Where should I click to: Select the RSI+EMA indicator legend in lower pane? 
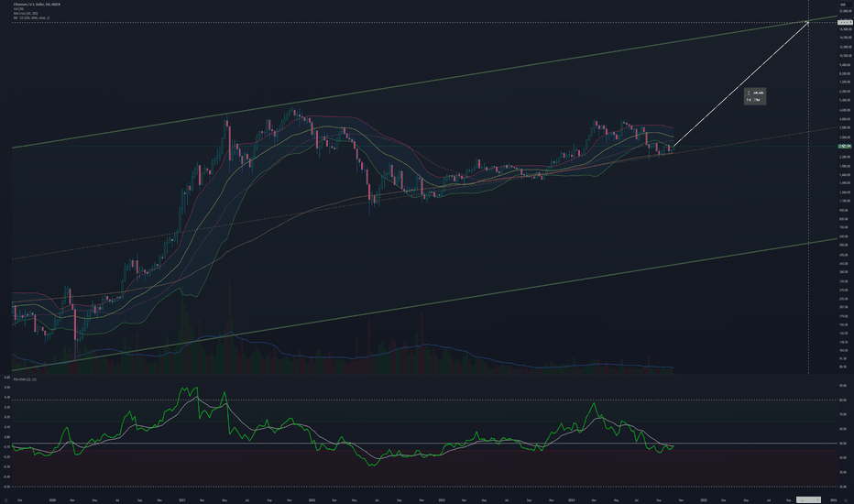coord(25,378)
